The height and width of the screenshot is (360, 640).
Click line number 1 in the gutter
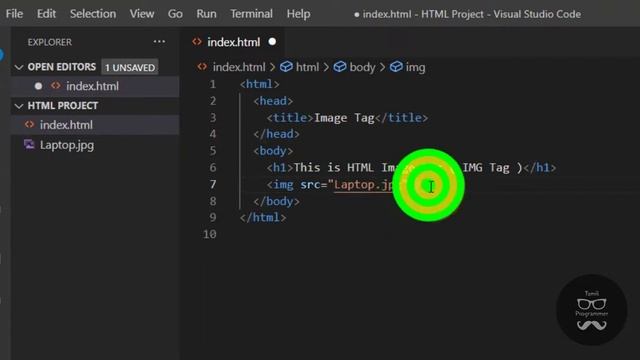pyautogui.click(x=213, y=84)
